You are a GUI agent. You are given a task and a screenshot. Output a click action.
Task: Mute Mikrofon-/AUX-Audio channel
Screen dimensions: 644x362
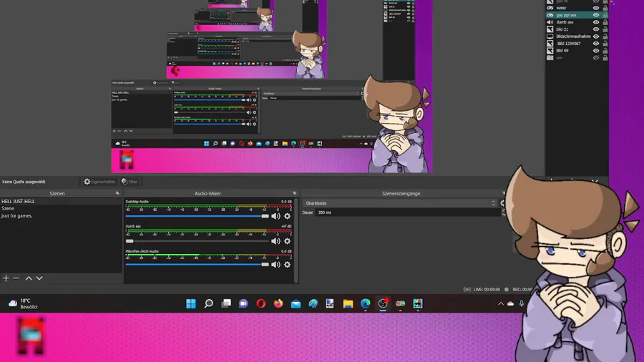(275, 265)
